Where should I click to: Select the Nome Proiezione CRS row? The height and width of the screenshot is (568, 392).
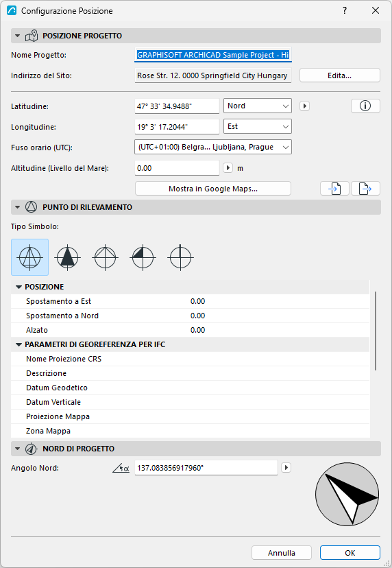(191, 359)
